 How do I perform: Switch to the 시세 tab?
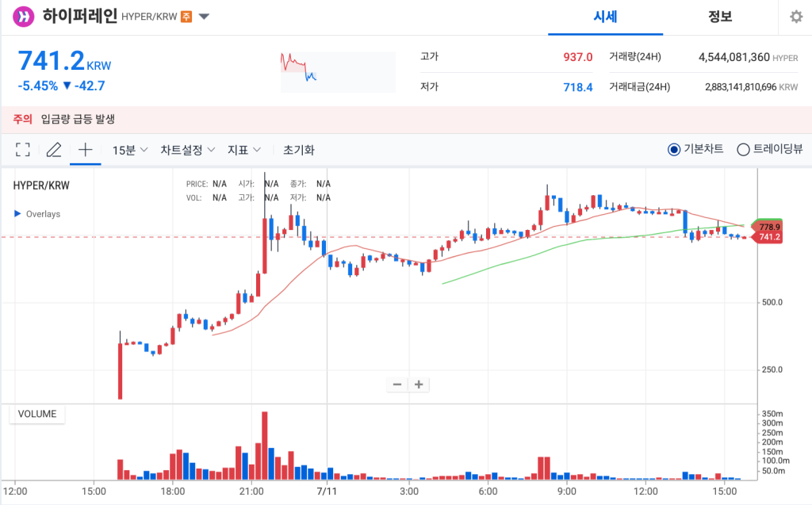coord(605,17)
